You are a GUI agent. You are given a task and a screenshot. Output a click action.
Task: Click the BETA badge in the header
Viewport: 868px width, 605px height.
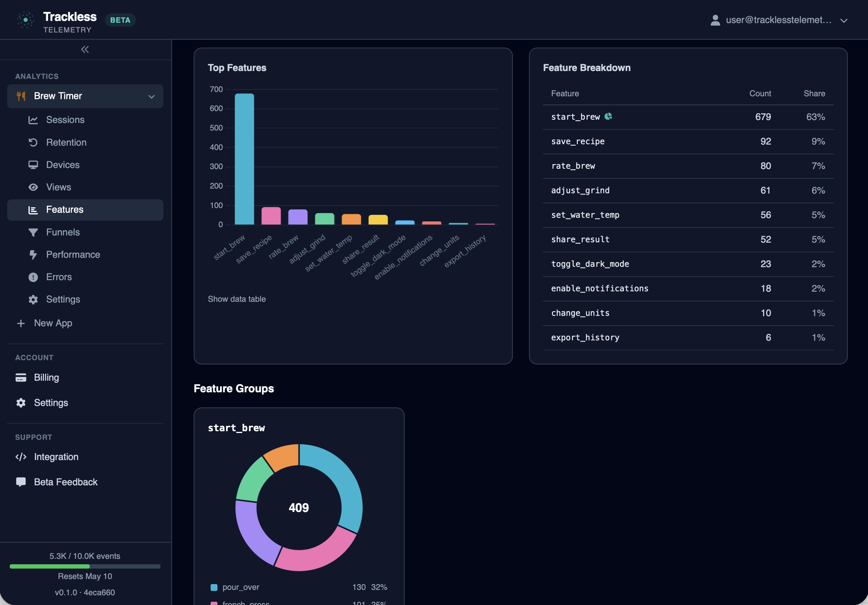(x=120, y=20)
